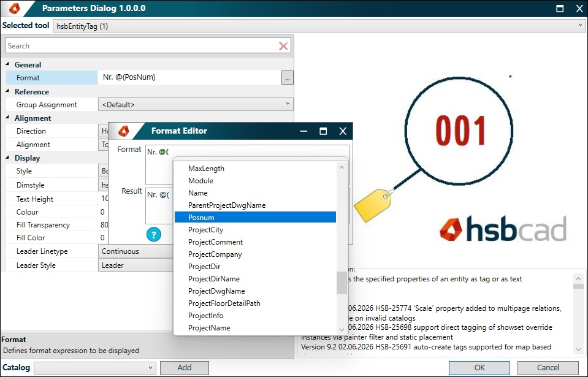This screenshot has width=588, height=377.
Task: Open Leader Linetype Continuous dropdown
Action: (x=137, y=251)
